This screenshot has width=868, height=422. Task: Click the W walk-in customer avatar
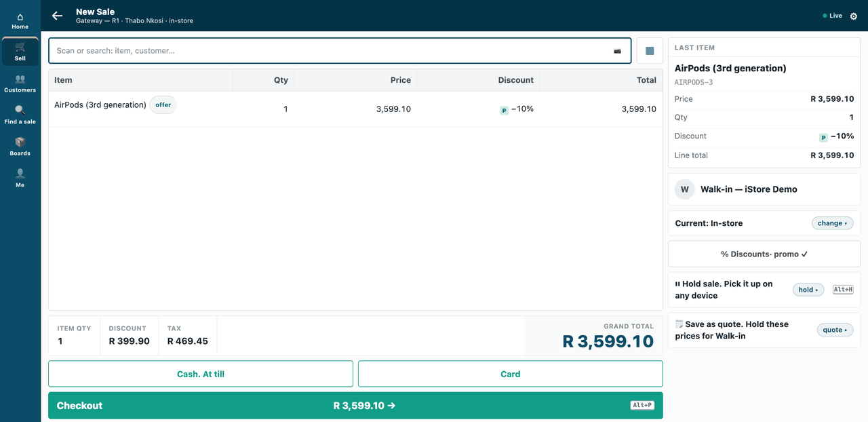click(x=684, y=189)
